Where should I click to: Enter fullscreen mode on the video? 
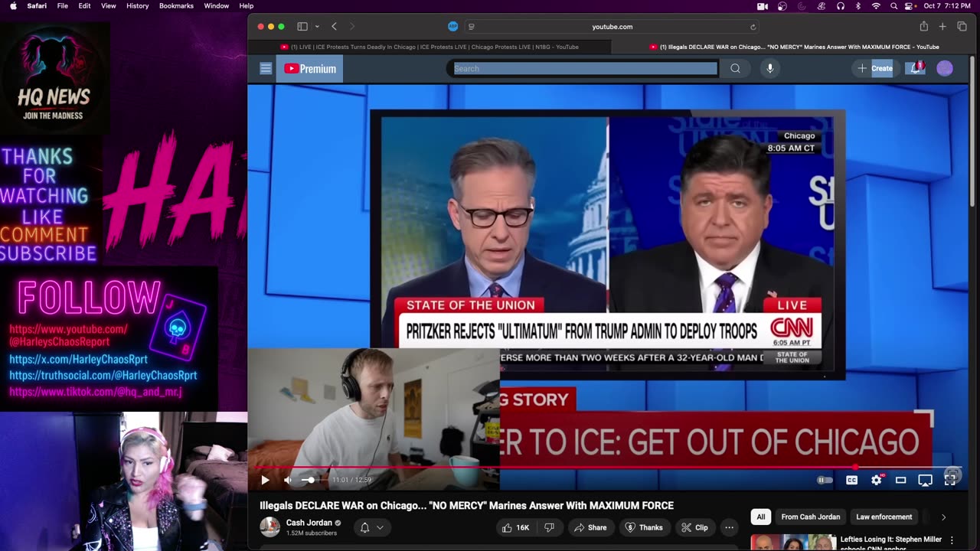950,480
